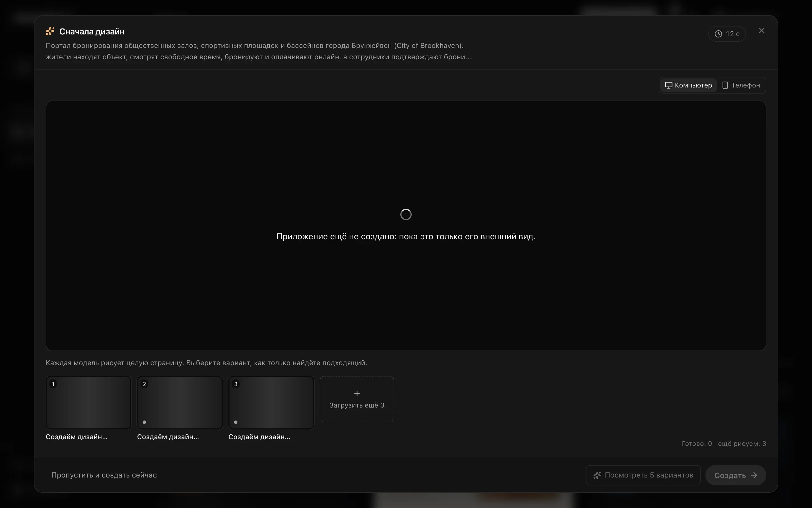Click the text Готово: 0 · ещё рисуем: 3
Screen dimensions: 812x508
pos(724,443)
